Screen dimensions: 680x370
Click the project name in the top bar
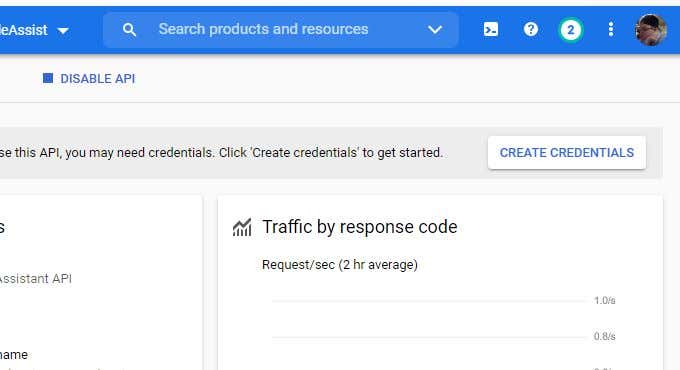click(x=23, y=30)
